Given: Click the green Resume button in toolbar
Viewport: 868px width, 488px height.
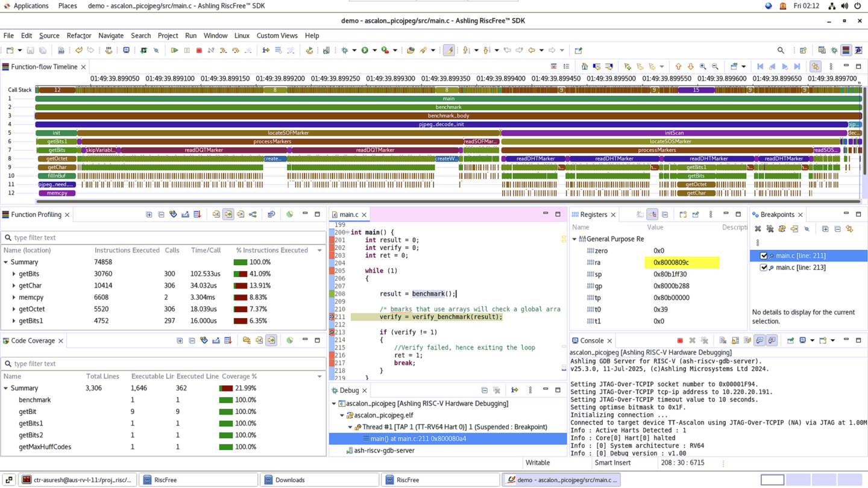Looking at the screenshot, I should (174, 51).
